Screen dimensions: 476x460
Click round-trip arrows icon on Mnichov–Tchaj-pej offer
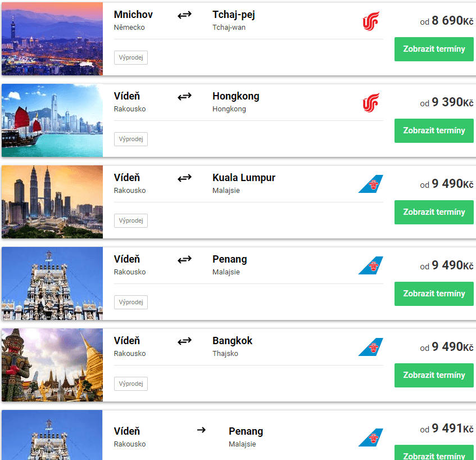184,15
